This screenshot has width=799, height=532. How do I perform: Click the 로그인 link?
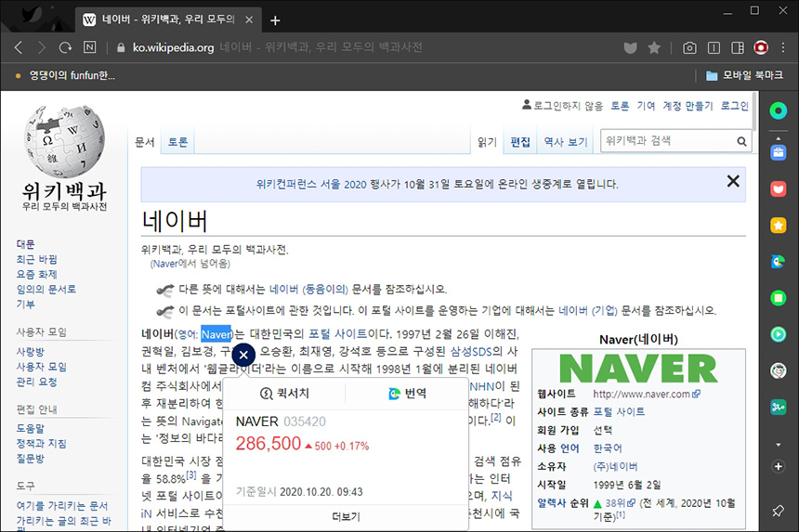pos(734,106)
